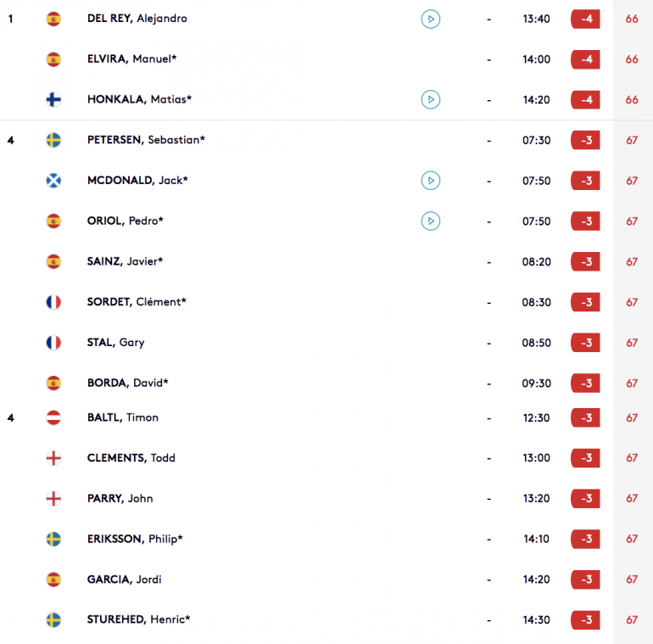Click Austrian flag beside Timon Baltl
This screenshot has width=653, height=644.
(x=53, y=417)
